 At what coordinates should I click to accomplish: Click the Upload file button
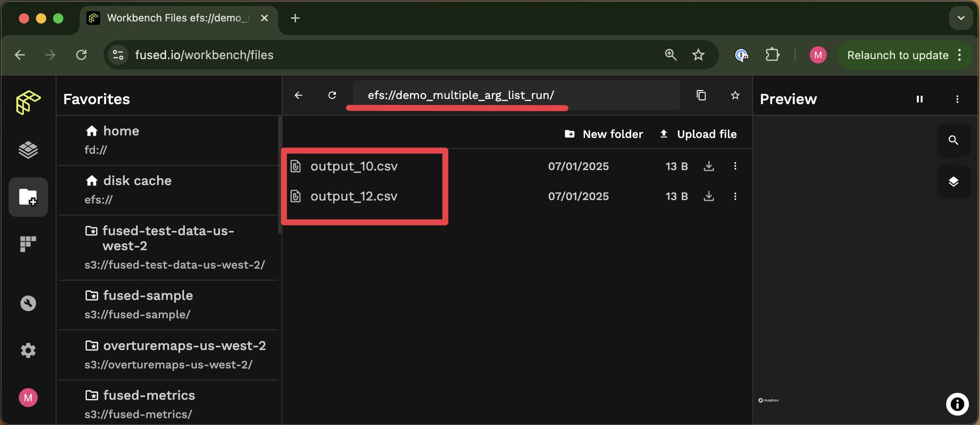[x=698, y=134]
